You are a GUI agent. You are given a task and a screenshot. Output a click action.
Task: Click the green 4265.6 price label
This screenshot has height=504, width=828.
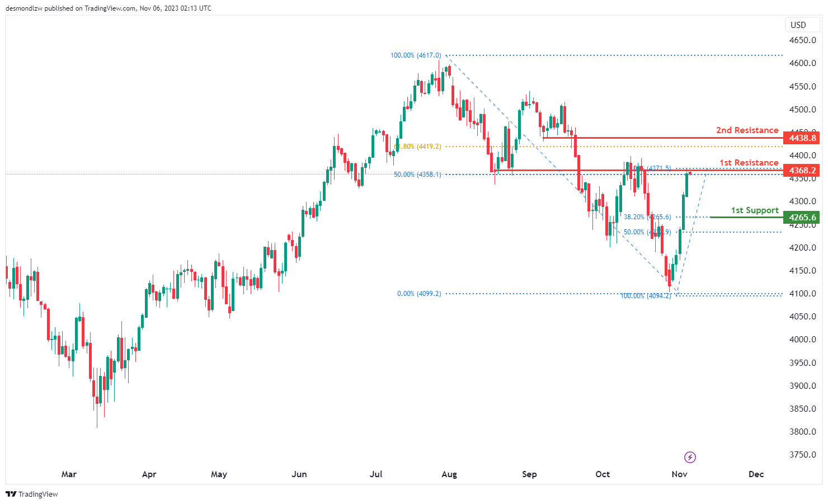tap(802, 217)
